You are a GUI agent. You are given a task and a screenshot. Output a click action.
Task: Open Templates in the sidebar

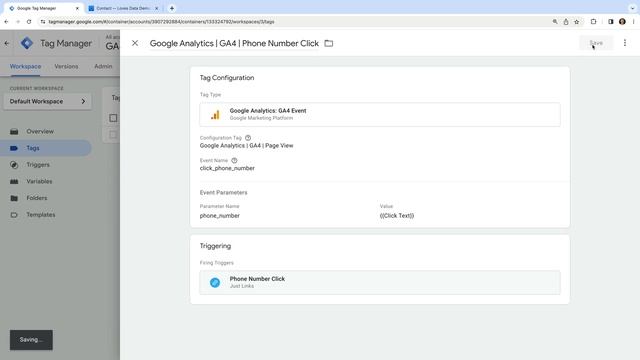tap(41, 215)
